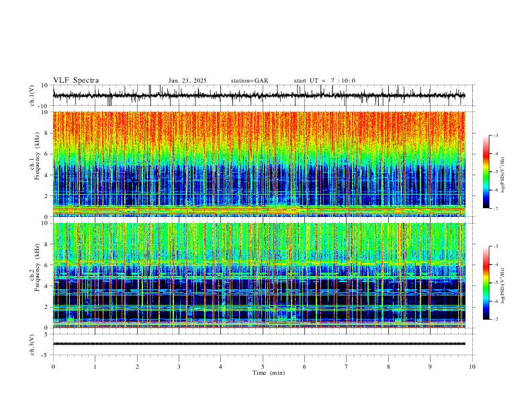532x411 pixels.
Task: Click the '-7' tick on ch.1 colorbar
Action: coord(495,208)
